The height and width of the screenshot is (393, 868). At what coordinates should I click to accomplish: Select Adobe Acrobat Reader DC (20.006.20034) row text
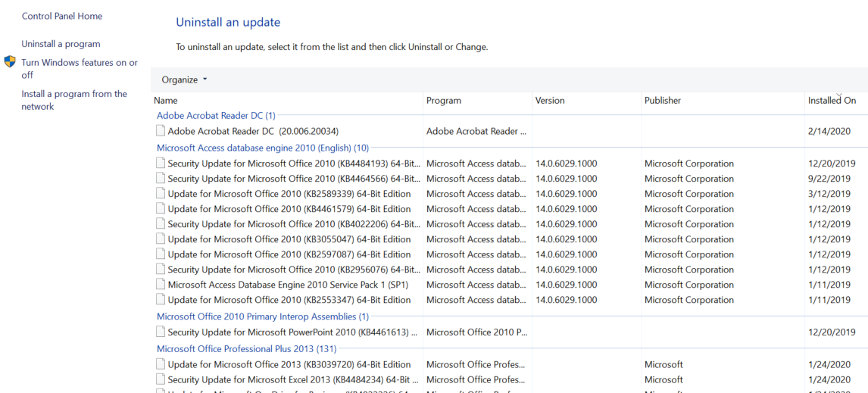tap(253, 131)
